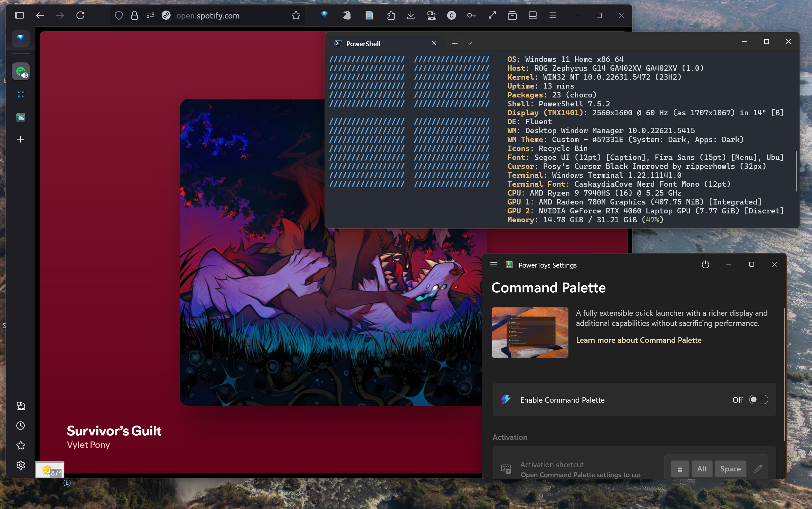Go back in the browser
Screen dimensions: 812x509
click(x=40, y=16)
